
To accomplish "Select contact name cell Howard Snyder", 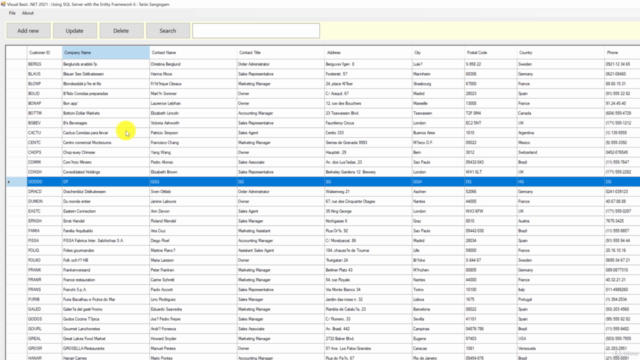I will click(x=193, y=338).
